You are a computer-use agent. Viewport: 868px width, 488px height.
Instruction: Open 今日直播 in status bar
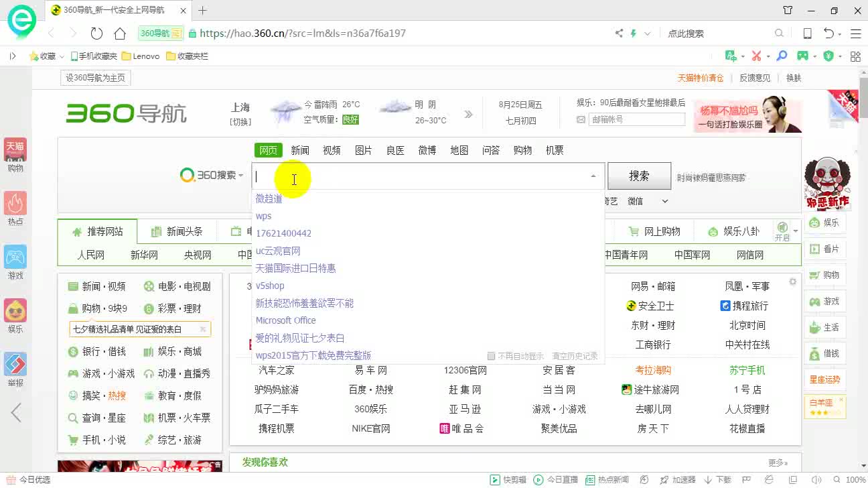point(556,480)
